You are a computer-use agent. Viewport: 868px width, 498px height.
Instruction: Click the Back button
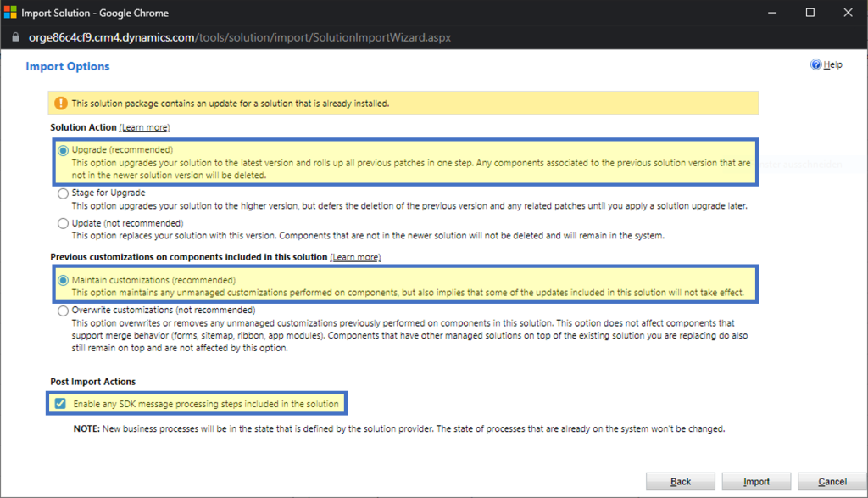680,480
